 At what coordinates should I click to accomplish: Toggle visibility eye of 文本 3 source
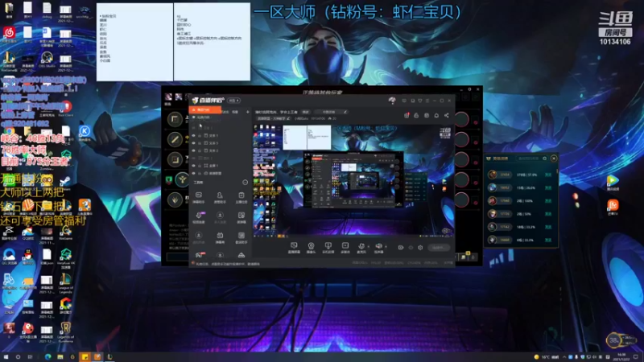click(194, 143)
